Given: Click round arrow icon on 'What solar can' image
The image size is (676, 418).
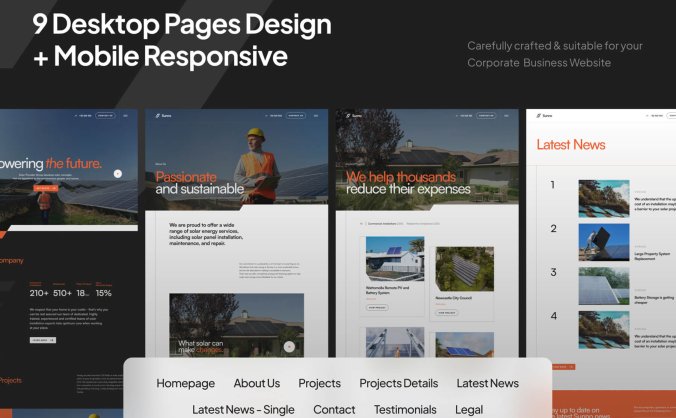Looking at the screenshot, I should click(x=289, y=346).
